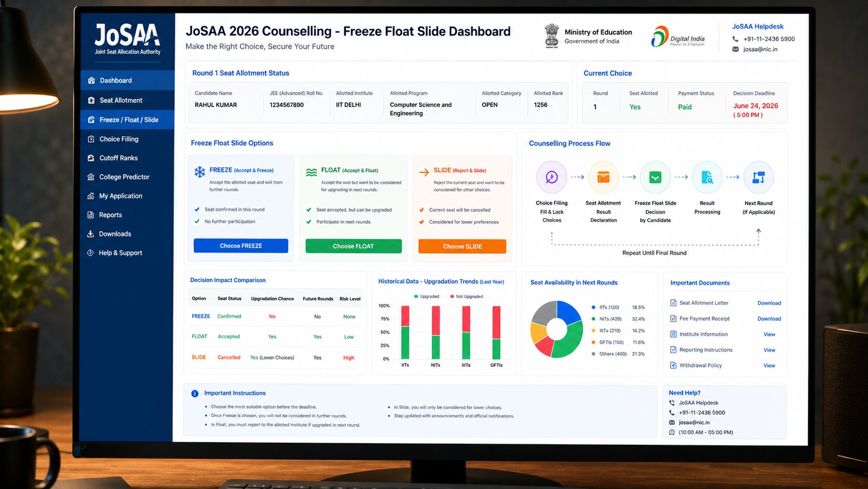868x489 pixels.
Task: Click the Help & Support sidebar icon
Action: (90, 253)
